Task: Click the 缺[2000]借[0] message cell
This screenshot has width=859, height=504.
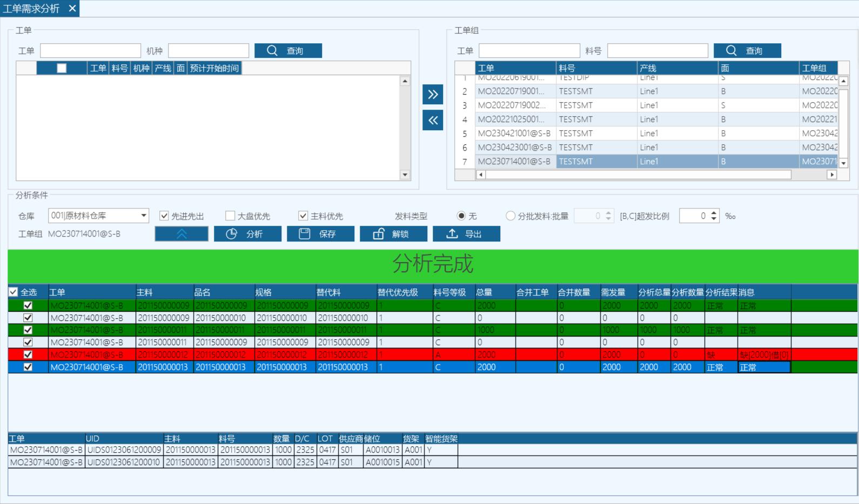Action: tap(764, 355)
